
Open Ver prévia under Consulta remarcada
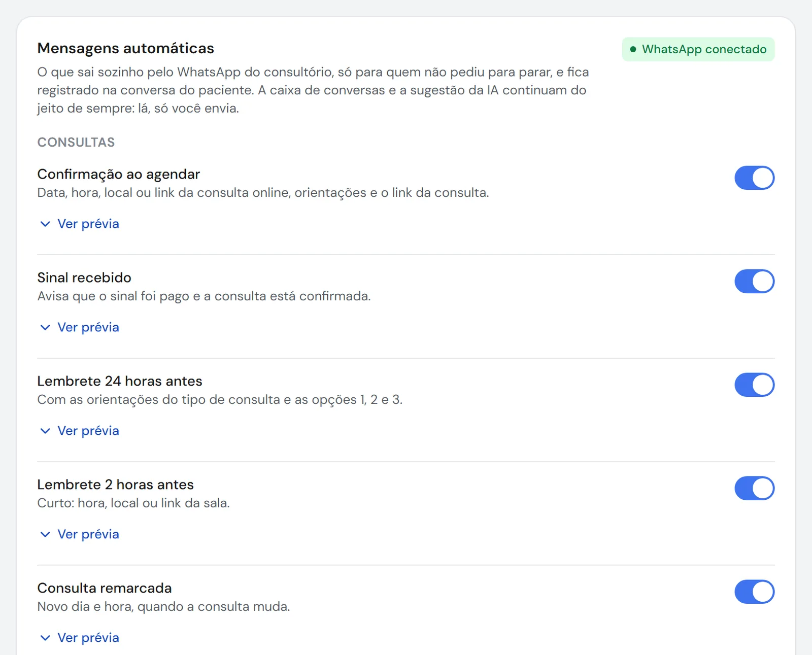[79, 638]
